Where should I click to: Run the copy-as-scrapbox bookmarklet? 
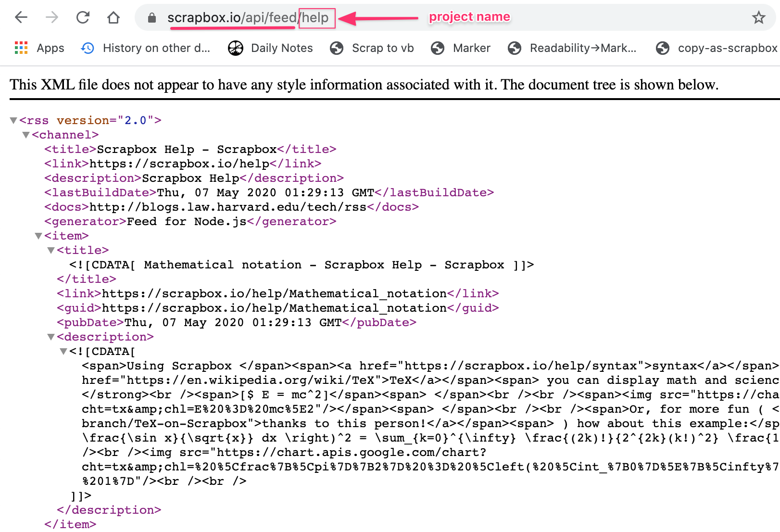[x=717, y=48]
